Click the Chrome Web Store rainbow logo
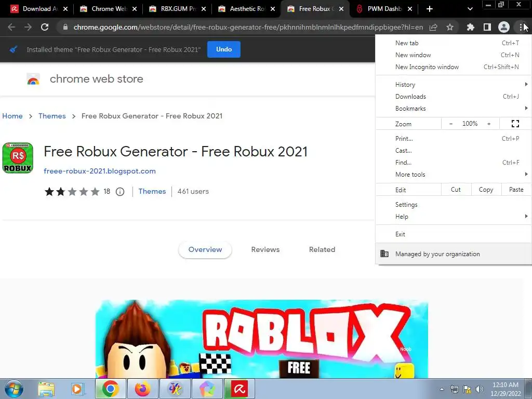 (33, 79)
